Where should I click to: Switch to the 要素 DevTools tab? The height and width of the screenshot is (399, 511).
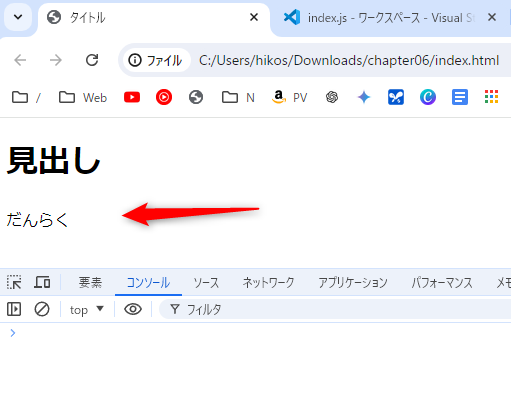click(90, 283)
